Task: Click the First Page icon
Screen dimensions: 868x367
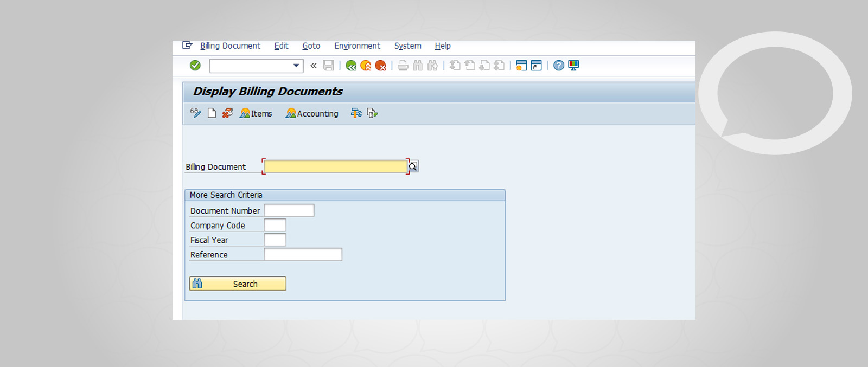Action: click(455, 66)
